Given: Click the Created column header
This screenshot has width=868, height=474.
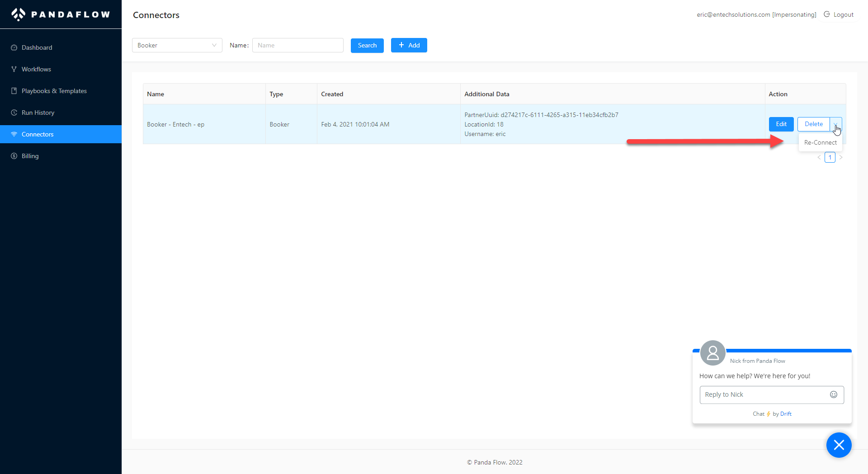Looking at the screenshot, I should [x=389, y=94].
